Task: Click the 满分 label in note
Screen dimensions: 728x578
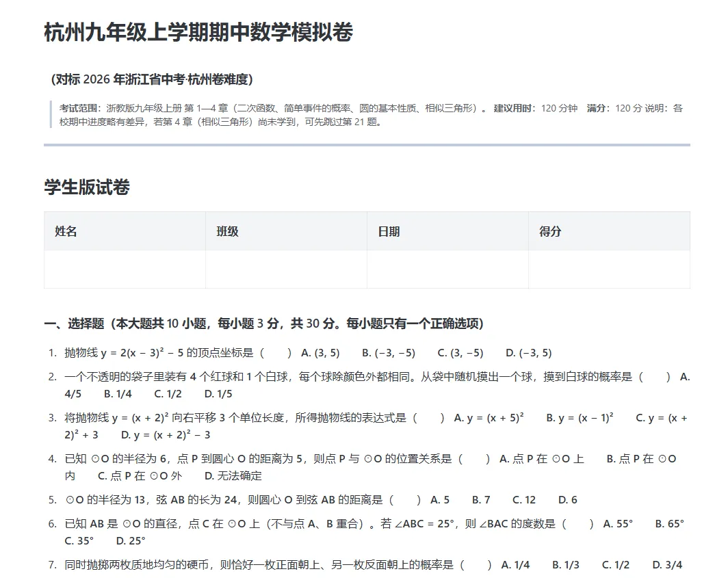Action: tap(596, 108)
